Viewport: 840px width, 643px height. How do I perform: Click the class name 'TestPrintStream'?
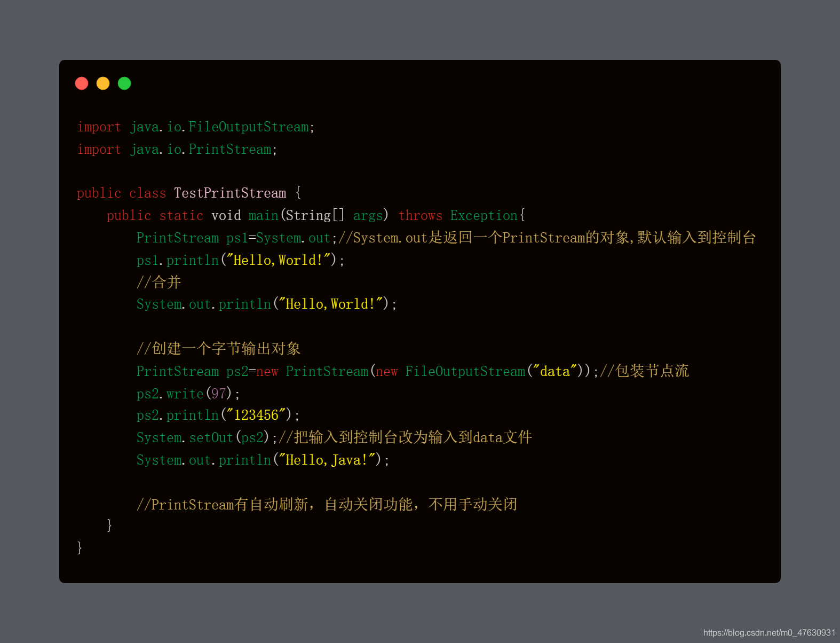point(230,193)
